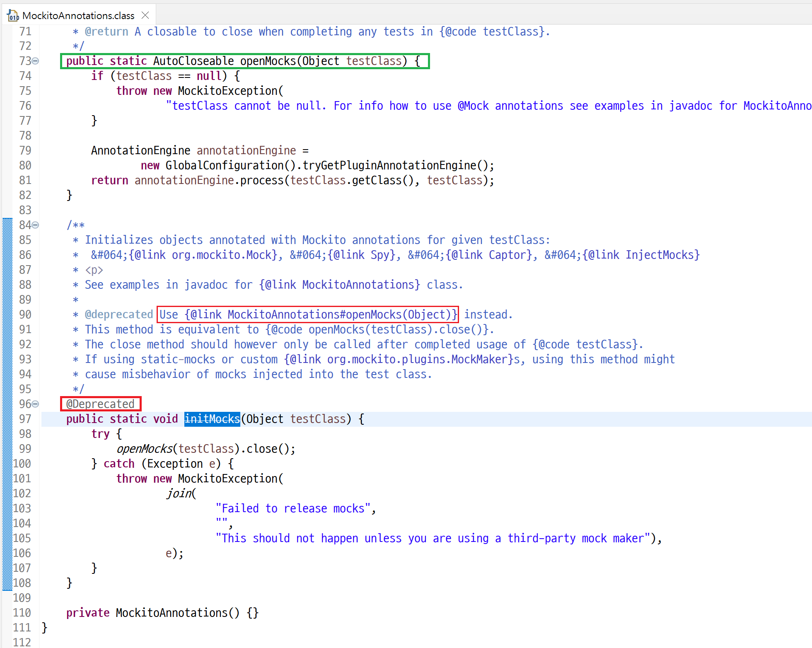Click the blue range indicator in left ruler
Screen dimensions: 812x648
click(7, 404)
